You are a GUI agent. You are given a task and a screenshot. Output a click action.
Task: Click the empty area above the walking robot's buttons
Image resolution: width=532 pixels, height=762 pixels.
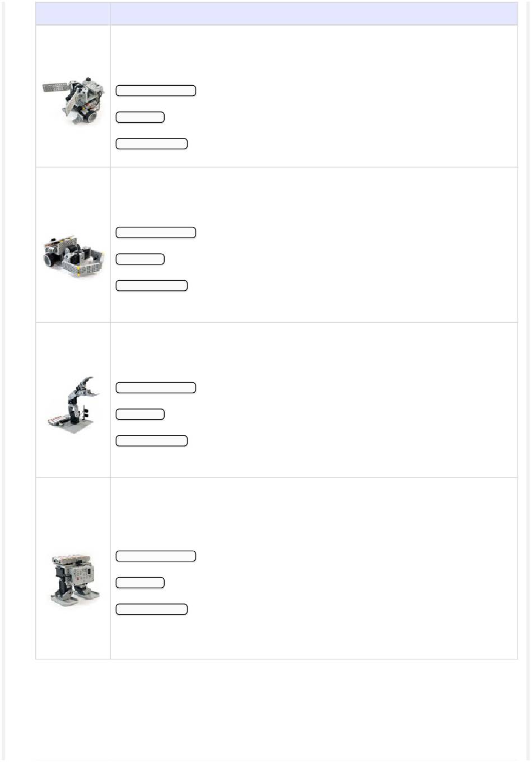[x=314, y=514]
